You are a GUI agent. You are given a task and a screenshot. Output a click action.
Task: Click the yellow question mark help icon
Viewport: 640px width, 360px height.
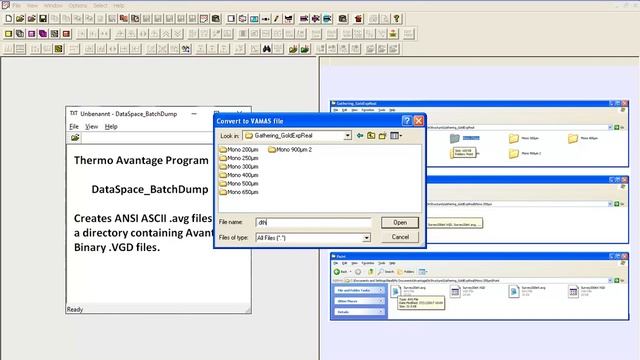(x=397, y=19)
